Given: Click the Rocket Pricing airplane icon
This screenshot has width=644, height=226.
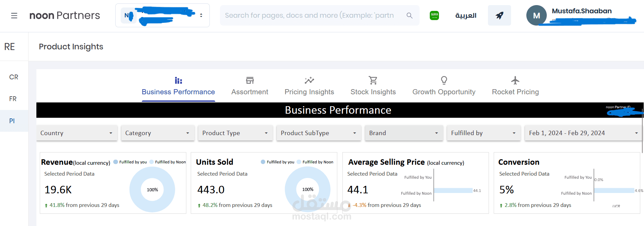Looking at the screenshot, I should tap(515, 80).
